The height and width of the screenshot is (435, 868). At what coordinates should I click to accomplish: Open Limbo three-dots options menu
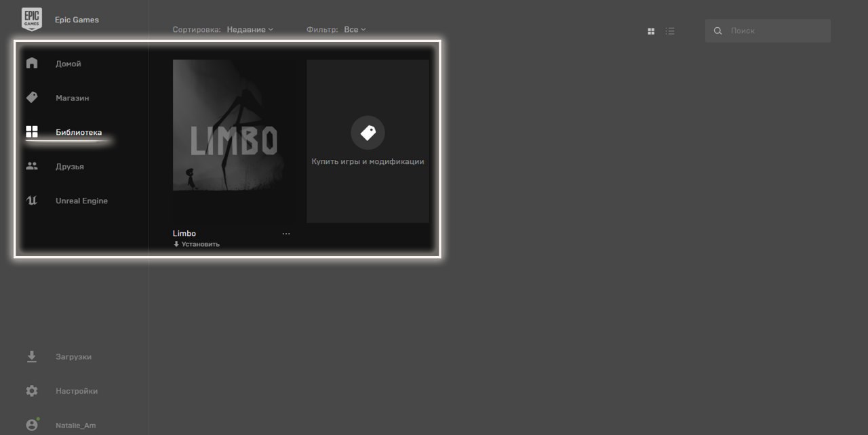[286, 234]
